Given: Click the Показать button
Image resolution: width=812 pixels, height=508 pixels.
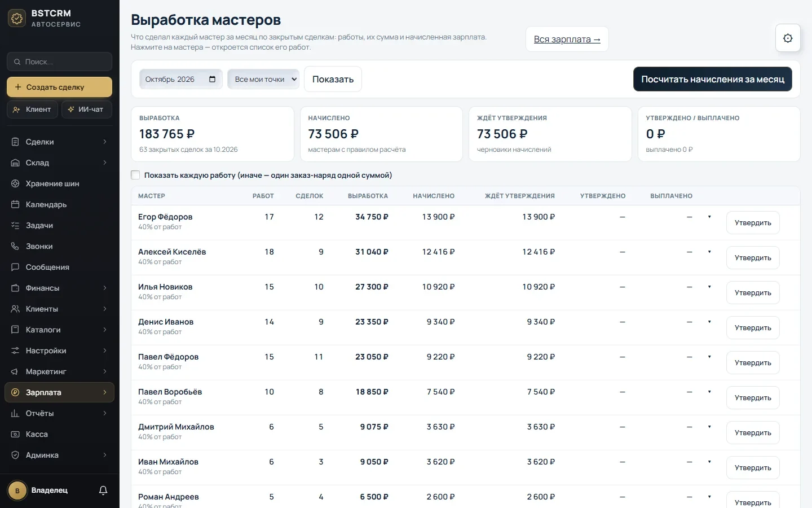Looking at the screenshot, I should (333, 79).
